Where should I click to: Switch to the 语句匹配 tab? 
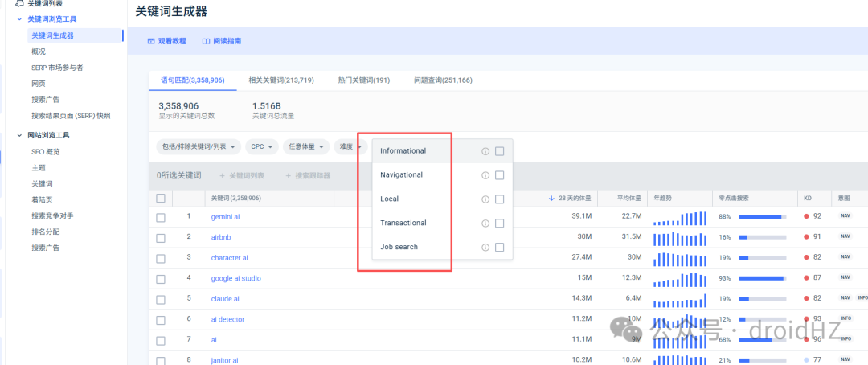pos(193,80)
